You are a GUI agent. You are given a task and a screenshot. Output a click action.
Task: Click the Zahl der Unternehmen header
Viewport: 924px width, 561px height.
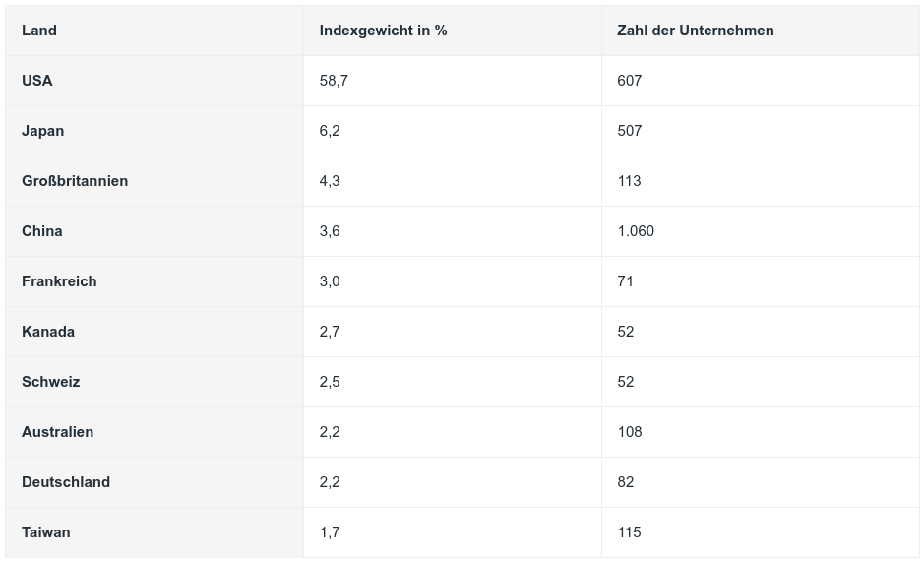tap(695, 31)
